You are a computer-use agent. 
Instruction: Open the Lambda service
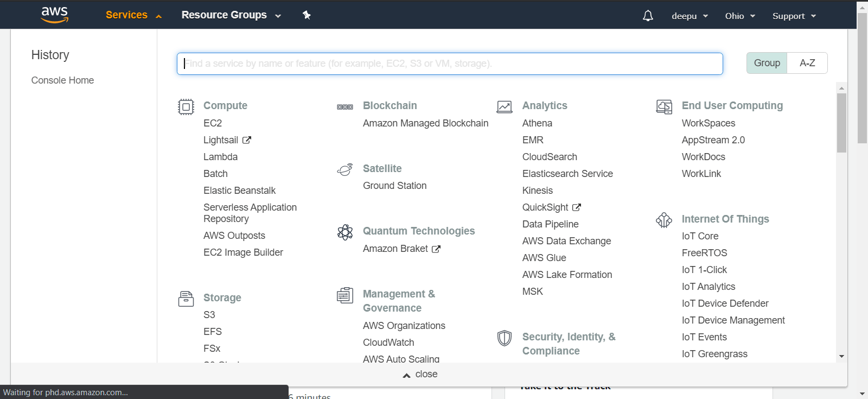[x=220, y=157]
